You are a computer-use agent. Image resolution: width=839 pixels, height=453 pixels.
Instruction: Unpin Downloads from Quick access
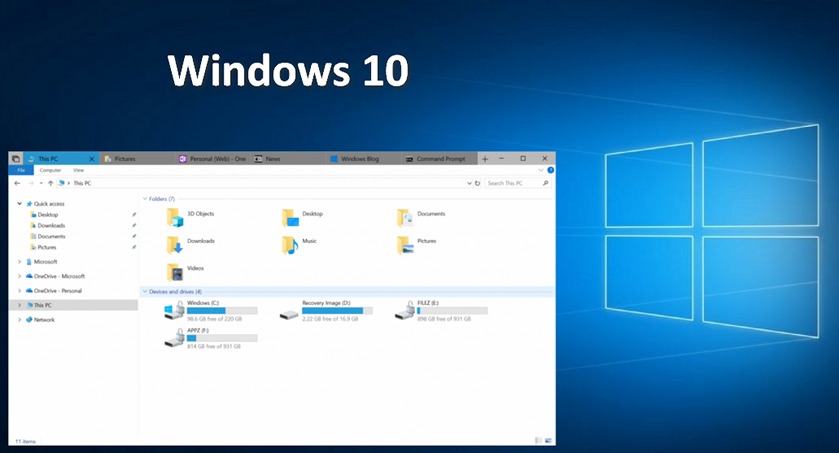pos(134,225)
